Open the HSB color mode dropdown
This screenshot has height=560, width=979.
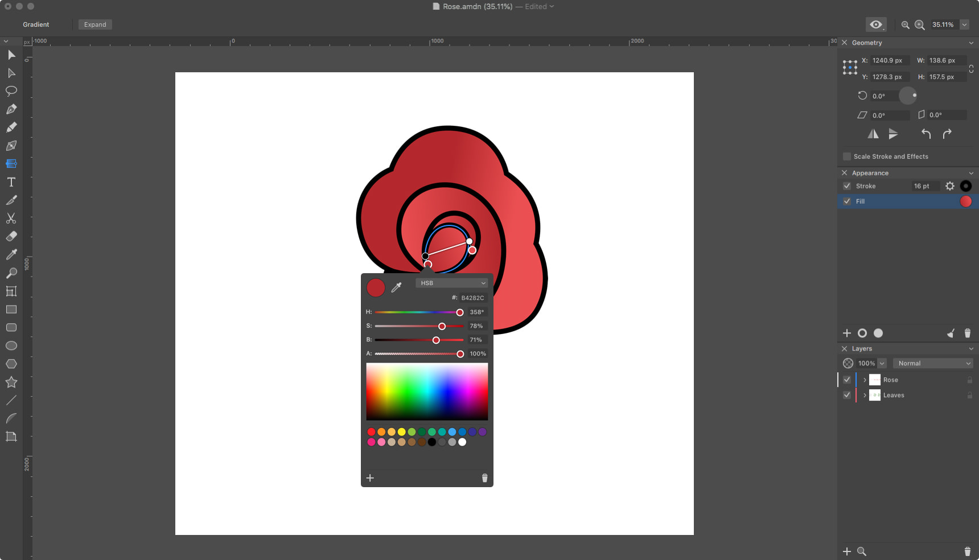click(x=452, y=283)
